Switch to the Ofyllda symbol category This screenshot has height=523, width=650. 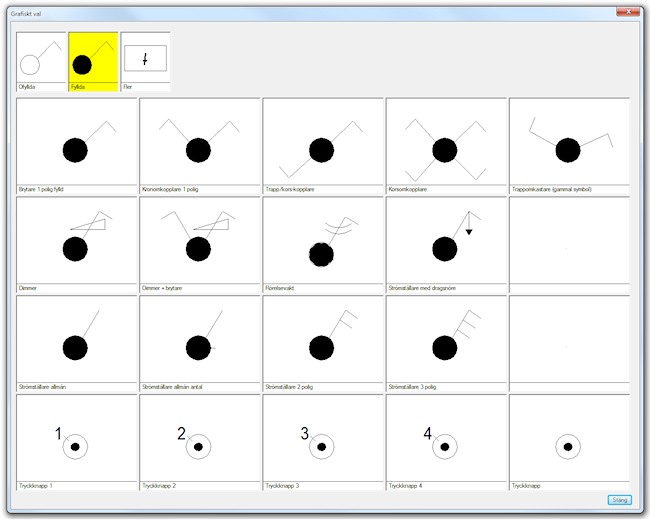pyautogui.click(x=41, y=60)
